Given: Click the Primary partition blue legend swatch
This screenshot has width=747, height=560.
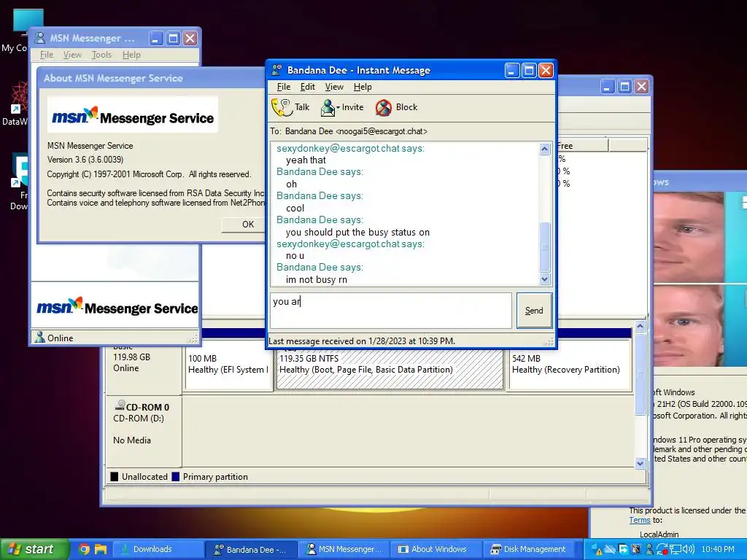Looking at the screenshot, I should 175,477.
